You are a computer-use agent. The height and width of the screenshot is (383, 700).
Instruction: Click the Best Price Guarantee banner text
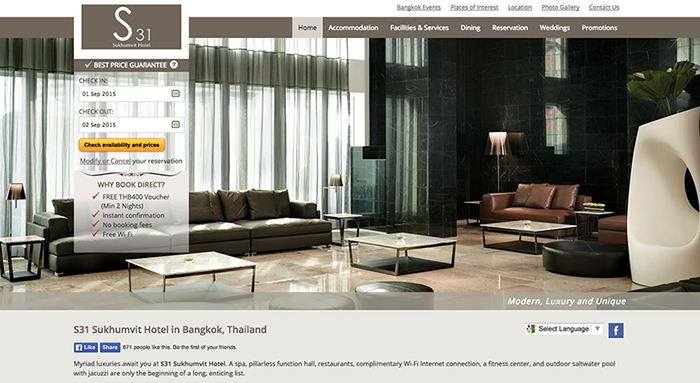(x=130, y=65)
